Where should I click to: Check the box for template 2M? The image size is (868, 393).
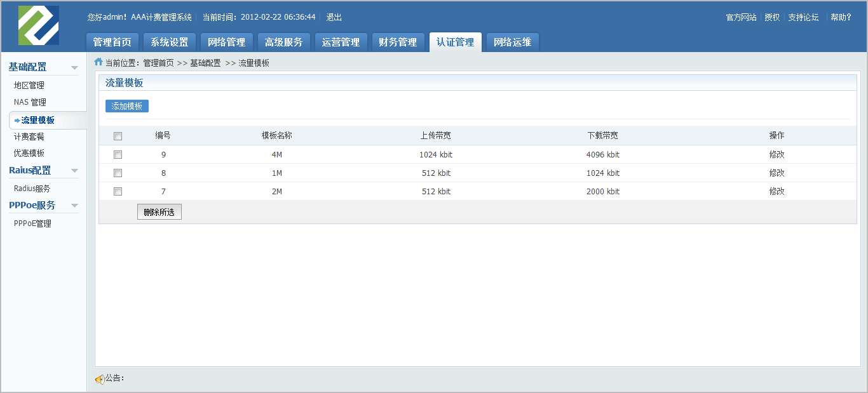(x=118, y=191)
